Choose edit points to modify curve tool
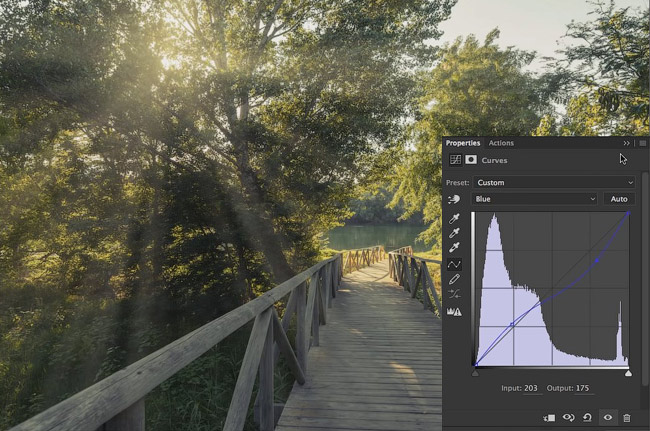The height and width of the screenshot is (431, 650). pyautogui.click(x=454, y=264)
